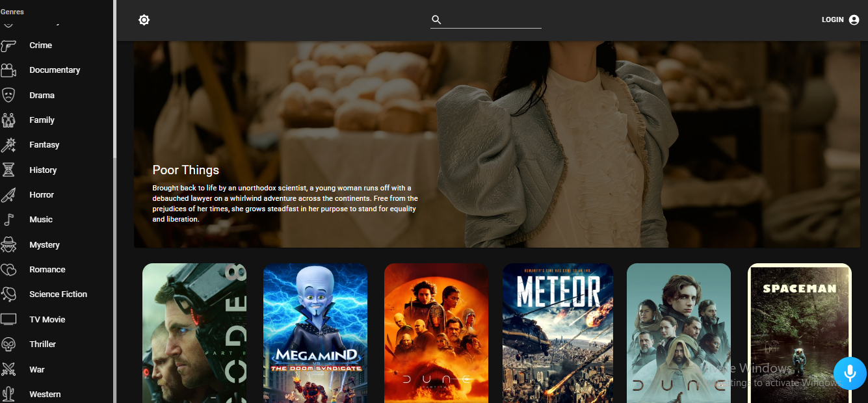Viewport: 868px width, 403px height.
Task: Open the Meteor movie poster
Action: (x=558, y=333)
